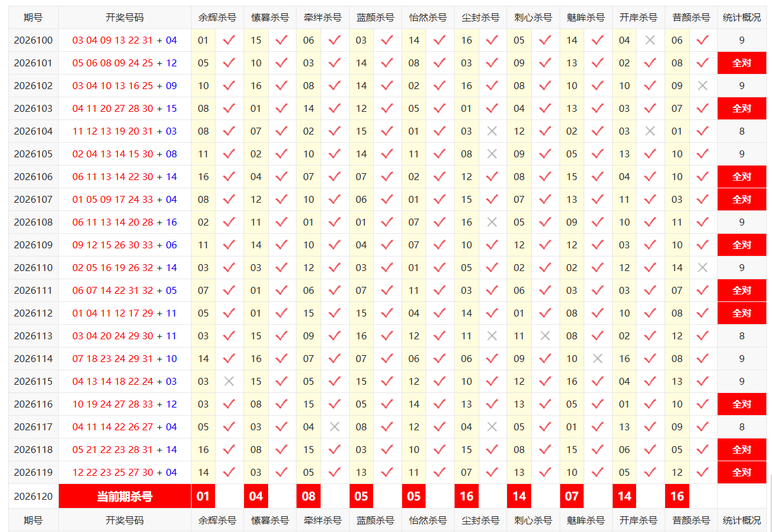772x532 pixels.
Task: Click draw numbers 07 18 23 24 29 31 + 10
Action: [125, 359]
